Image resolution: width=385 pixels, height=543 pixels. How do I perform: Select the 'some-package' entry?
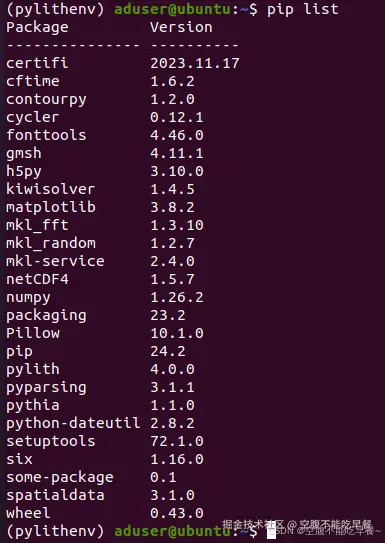(x=60, y=477)
